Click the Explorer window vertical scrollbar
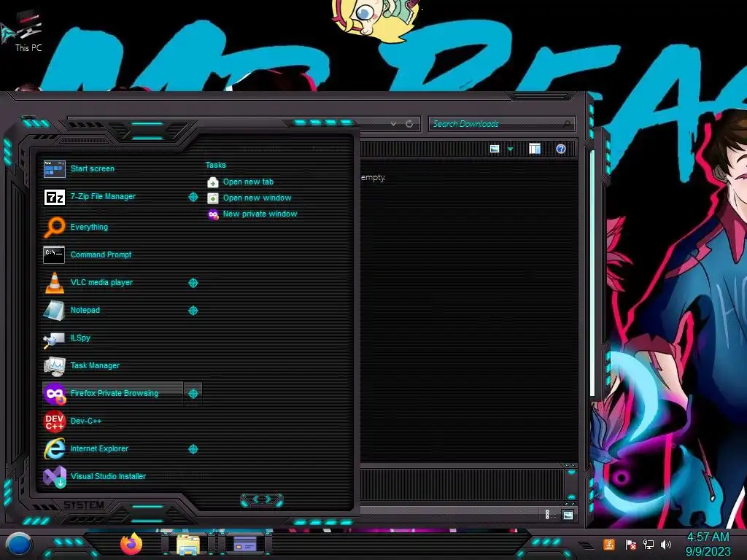This screenshot has height=560, width=747. tap(592, 273)
